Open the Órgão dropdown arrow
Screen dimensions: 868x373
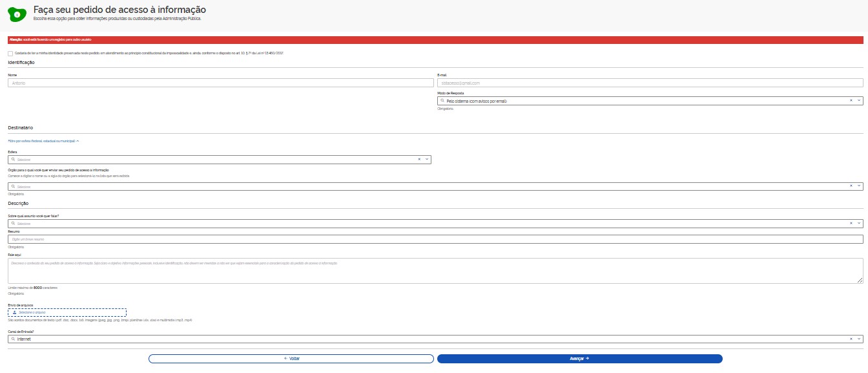click(858, 186)
